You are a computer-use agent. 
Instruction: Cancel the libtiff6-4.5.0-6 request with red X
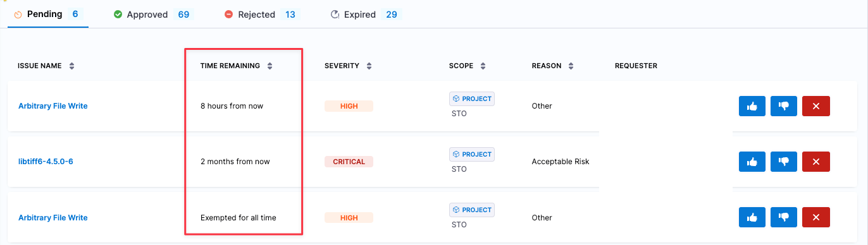pos(816,162)
